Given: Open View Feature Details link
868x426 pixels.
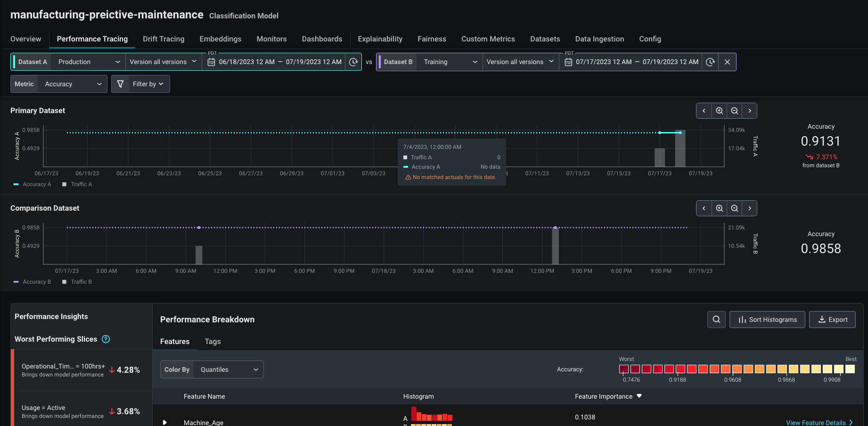Looking at the screenshot, I should (x=819, y=423).
